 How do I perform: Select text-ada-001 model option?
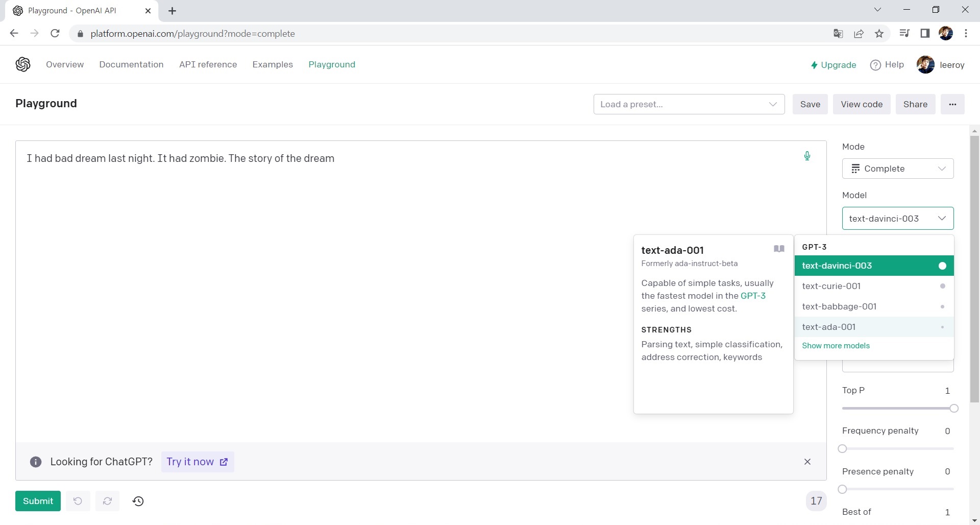(874, 327)
